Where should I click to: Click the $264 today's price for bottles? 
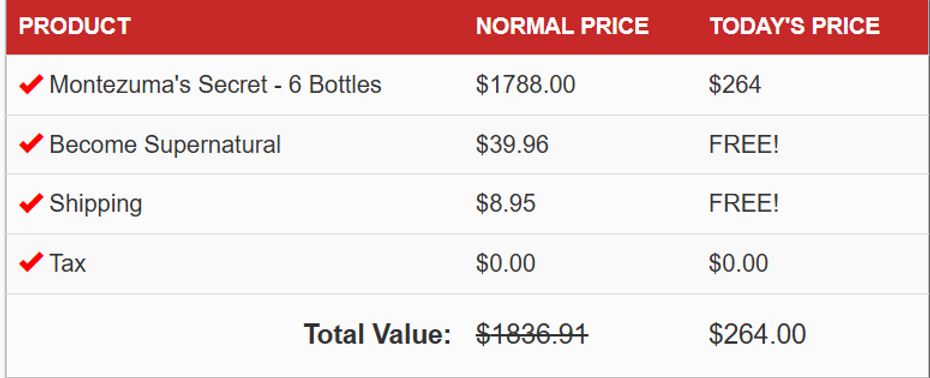pos(735,85)
